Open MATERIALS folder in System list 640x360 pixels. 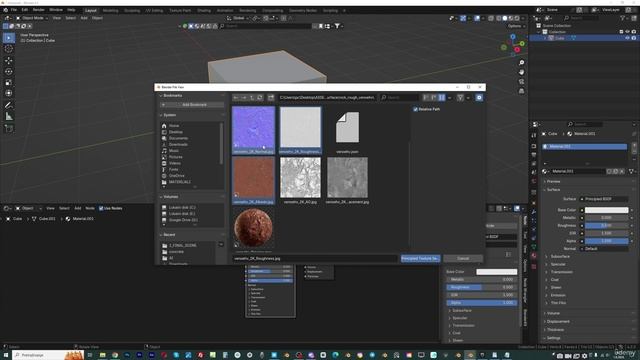tap(180, 182)
